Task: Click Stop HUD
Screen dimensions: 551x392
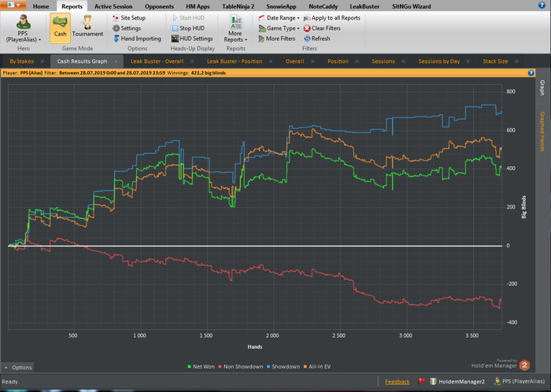Action: (188, 28)
